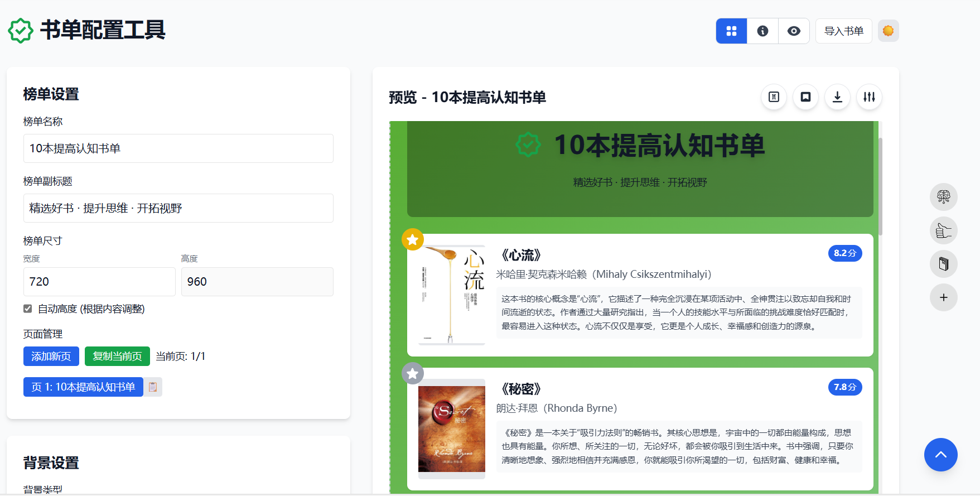Click the scroll-to-top arrow button
This screenshot has width=980, height=496.
(940, 455)
